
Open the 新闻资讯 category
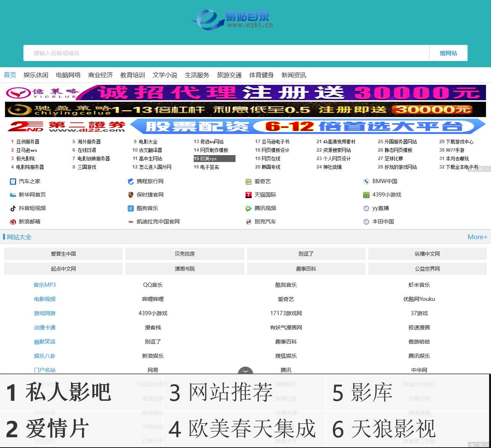(294, 75)
